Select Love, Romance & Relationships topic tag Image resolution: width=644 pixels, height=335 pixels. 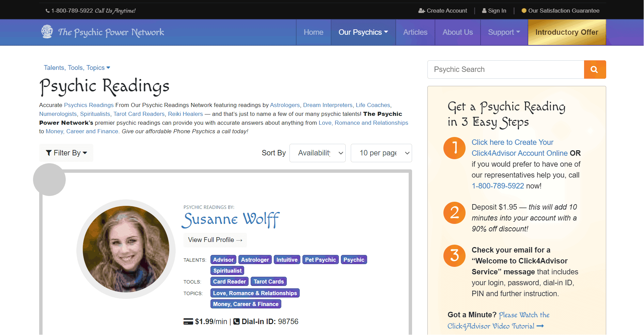pos(255,293)
